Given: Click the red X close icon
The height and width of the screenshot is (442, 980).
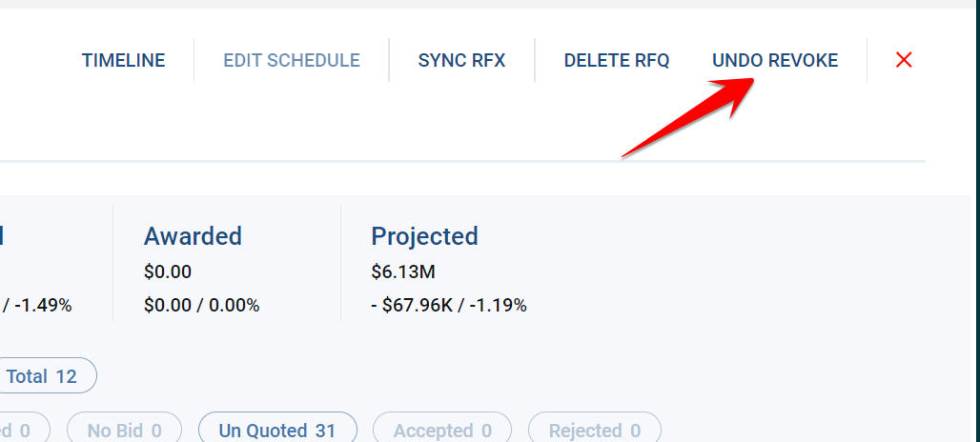Looking at the screenshot, I should [904, 60].
